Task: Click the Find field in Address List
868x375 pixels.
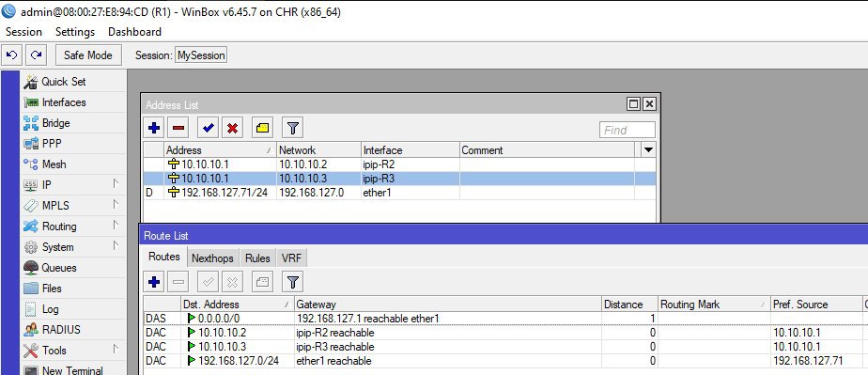Action: (x=628, y=131)
